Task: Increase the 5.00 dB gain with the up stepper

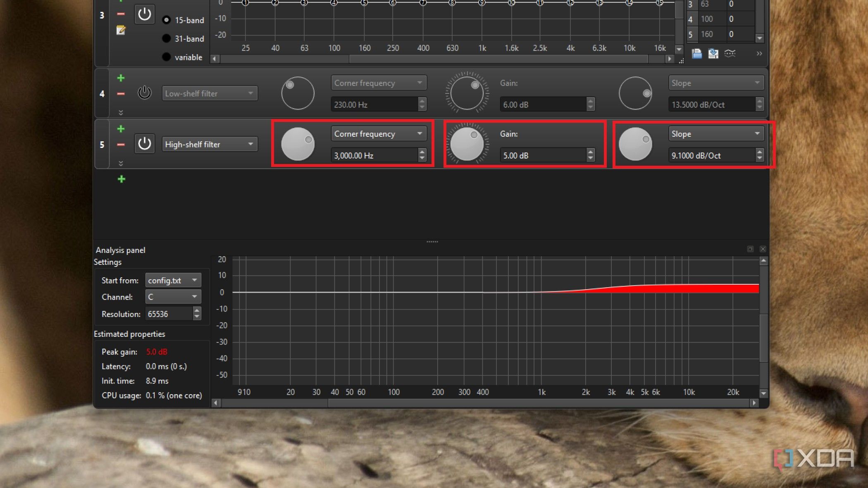Action: click(590, 152)
